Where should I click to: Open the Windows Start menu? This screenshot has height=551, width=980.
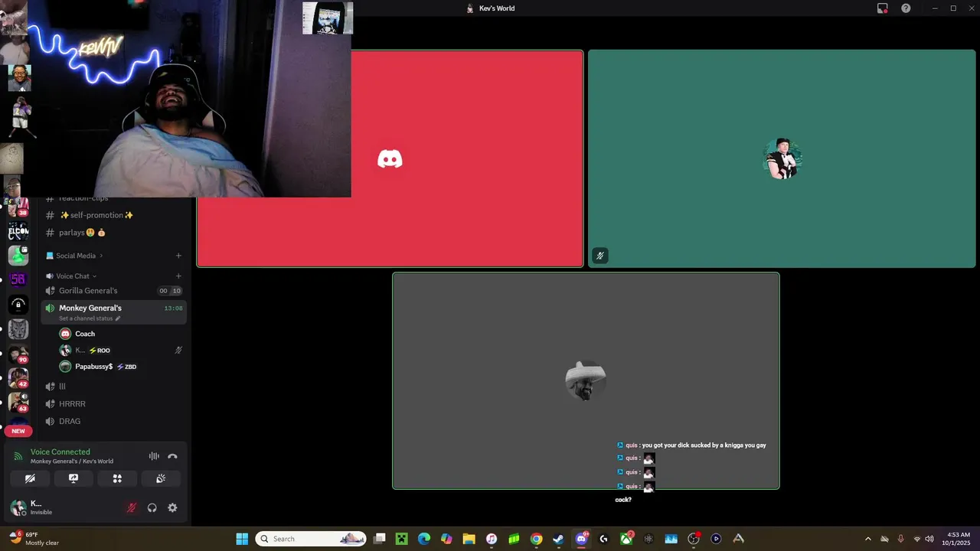coord(242,539)
